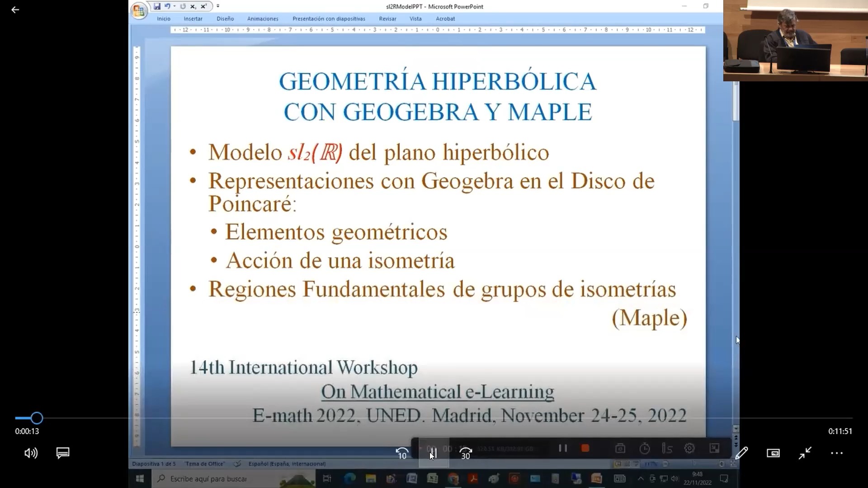Mute the video volume

(x=31, y=453)
